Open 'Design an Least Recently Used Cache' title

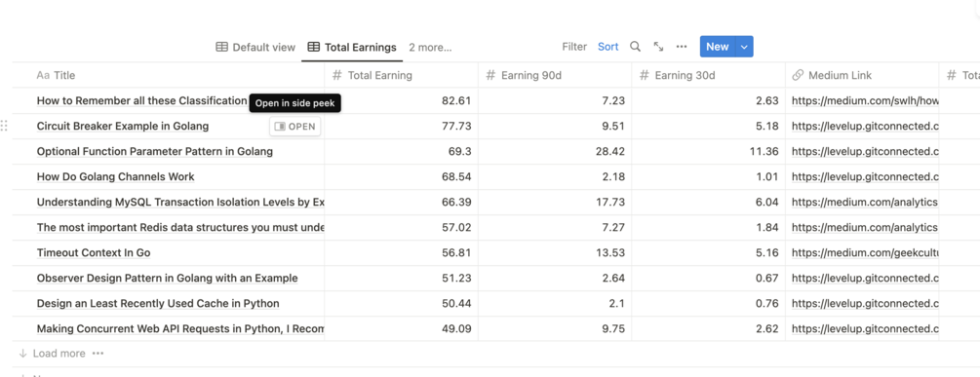[x=158, y=303]
